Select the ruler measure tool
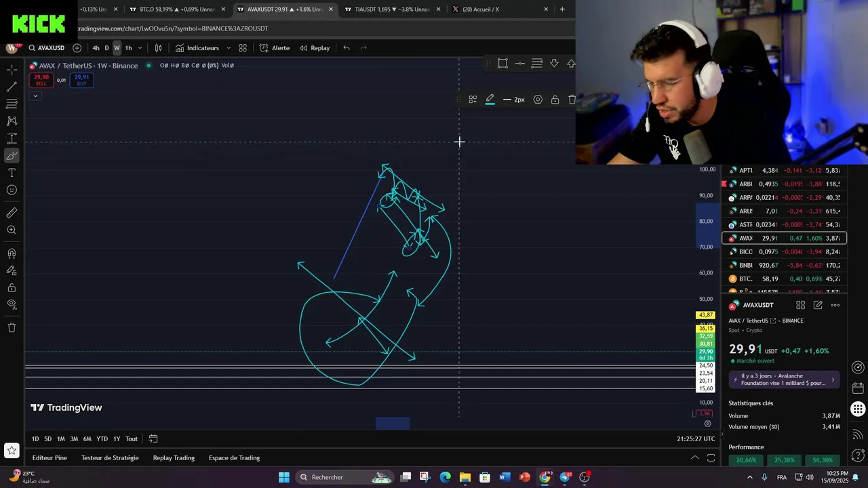This screenshot has width=868, height=488. [x=12, y=213]
